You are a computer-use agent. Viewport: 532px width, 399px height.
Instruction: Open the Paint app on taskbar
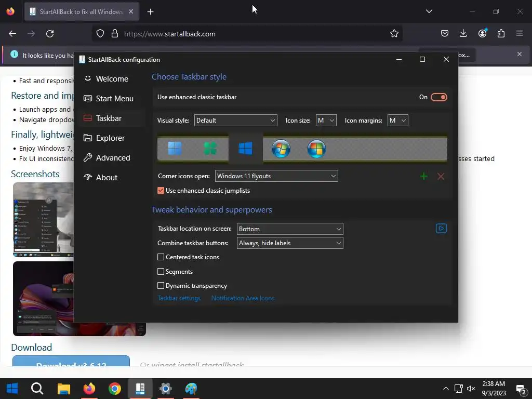tap(191, 389)
